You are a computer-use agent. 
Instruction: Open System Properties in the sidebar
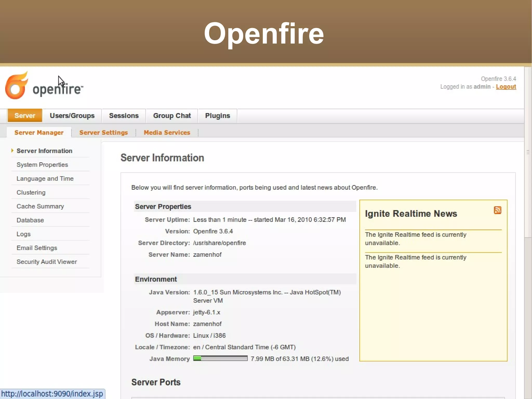[42, 165]
